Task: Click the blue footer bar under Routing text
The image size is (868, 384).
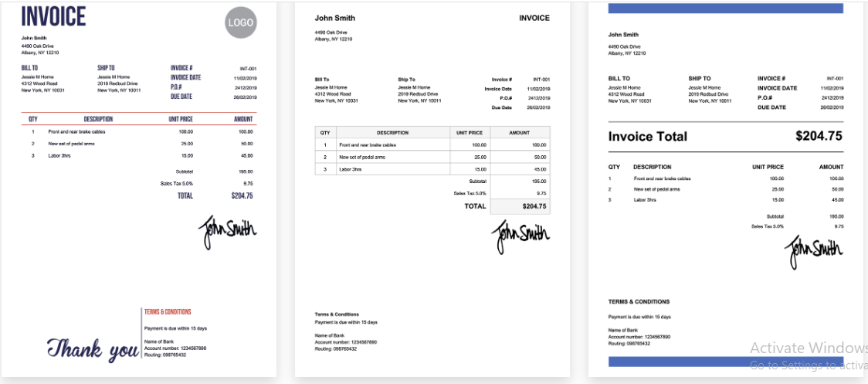Action: coord(726,362)
